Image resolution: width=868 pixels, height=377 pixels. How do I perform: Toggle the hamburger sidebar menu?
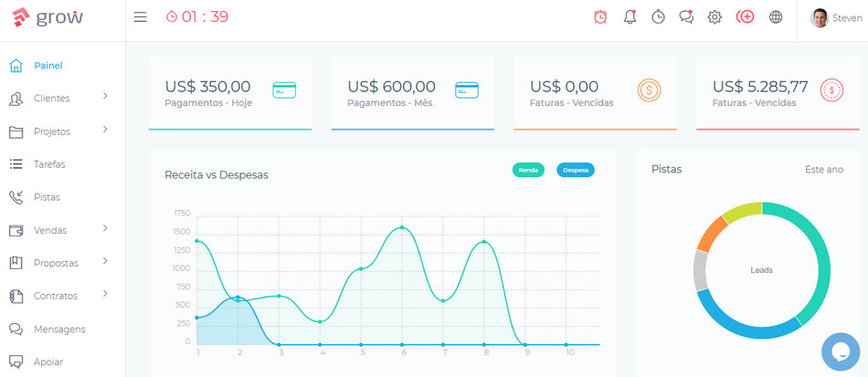141,17
